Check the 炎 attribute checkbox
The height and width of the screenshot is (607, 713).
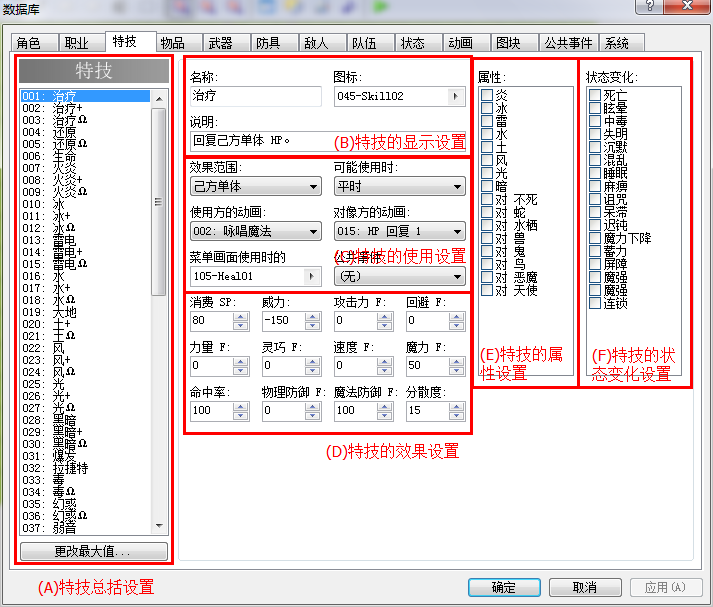click(x=487, y=95)
